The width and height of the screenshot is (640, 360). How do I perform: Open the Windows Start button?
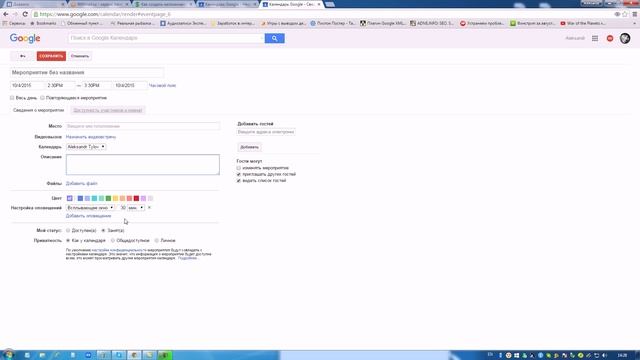click(x=8, y=355)
